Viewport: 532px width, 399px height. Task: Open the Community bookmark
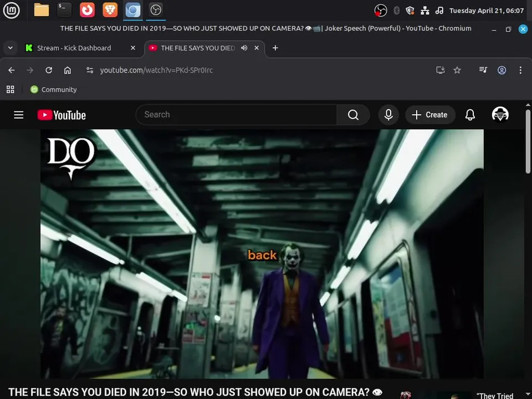54,89
